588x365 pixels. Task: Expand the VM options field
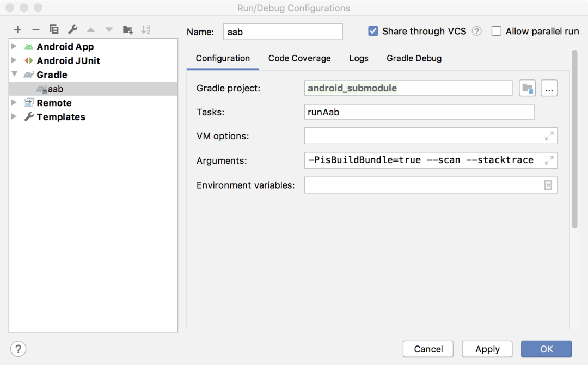[x=549, y=136]
